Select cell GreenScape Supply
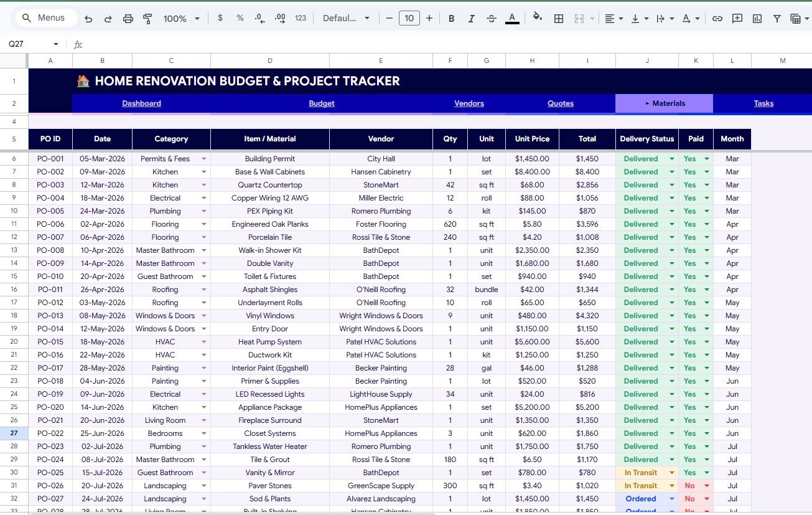812x515 pixels. point(381,486)
